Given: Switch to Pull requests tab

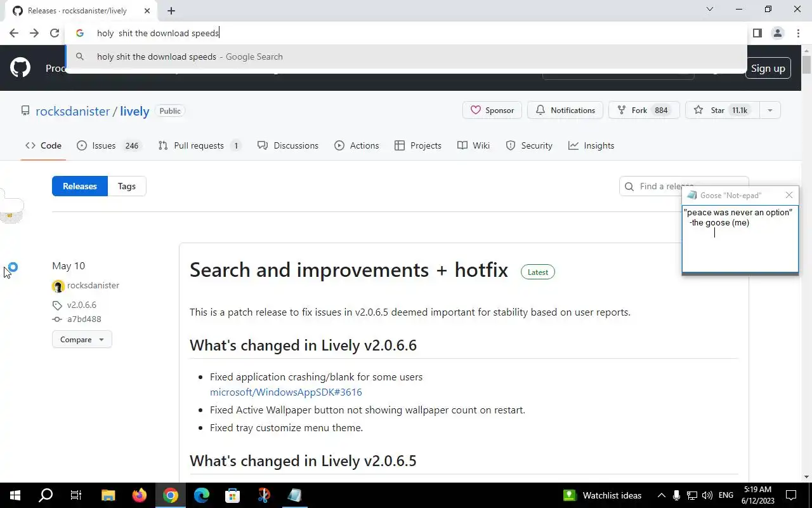Looking at the screenshot, I should pos(199,145).
